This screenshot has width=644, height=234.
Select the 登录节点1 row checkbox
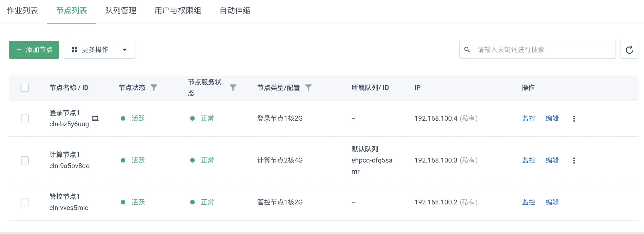25,118
